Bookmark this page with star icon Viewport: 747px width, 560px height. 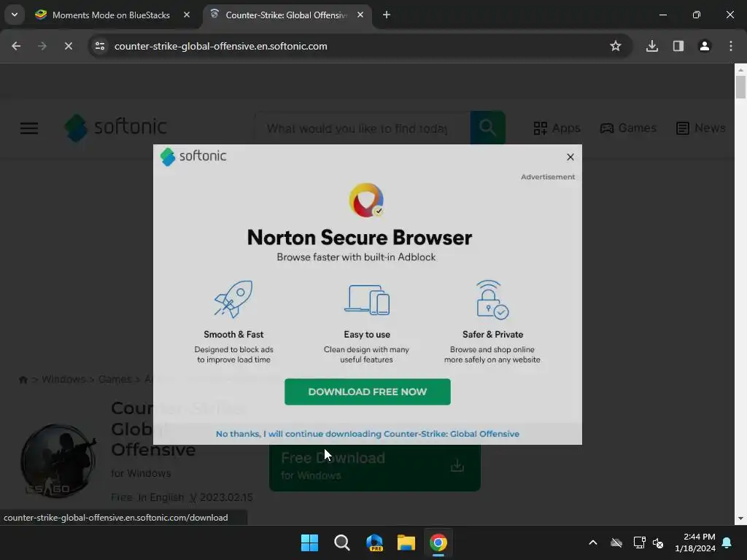coord(615,46)
